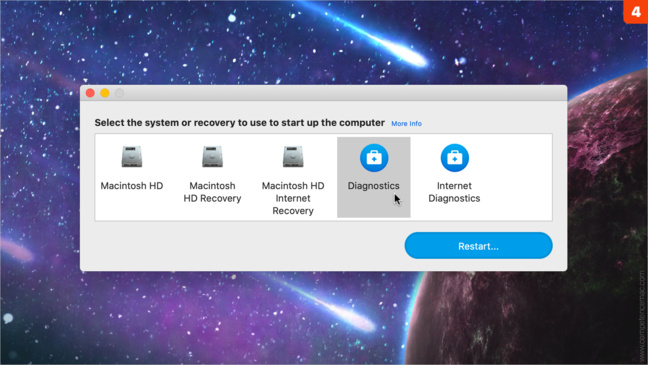Click the "Macintosh HD Internet Recovery" label
This screenshot has height=365, width=648.
click(293, 198)
